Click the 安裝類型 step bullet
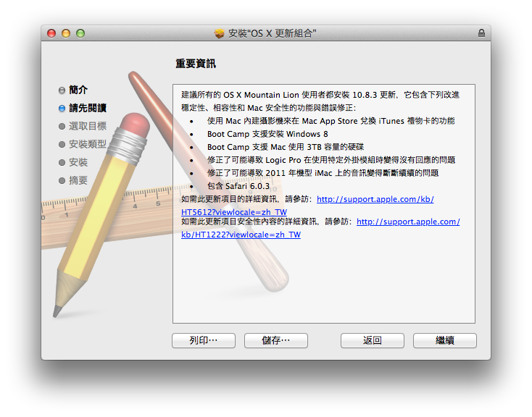 coord(62,144)
